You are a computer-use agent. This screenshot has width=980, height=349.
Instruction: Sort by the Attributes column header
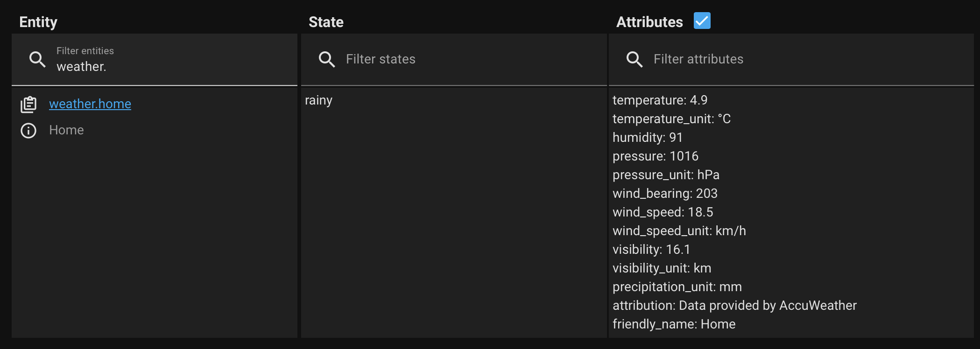[649, 21]
